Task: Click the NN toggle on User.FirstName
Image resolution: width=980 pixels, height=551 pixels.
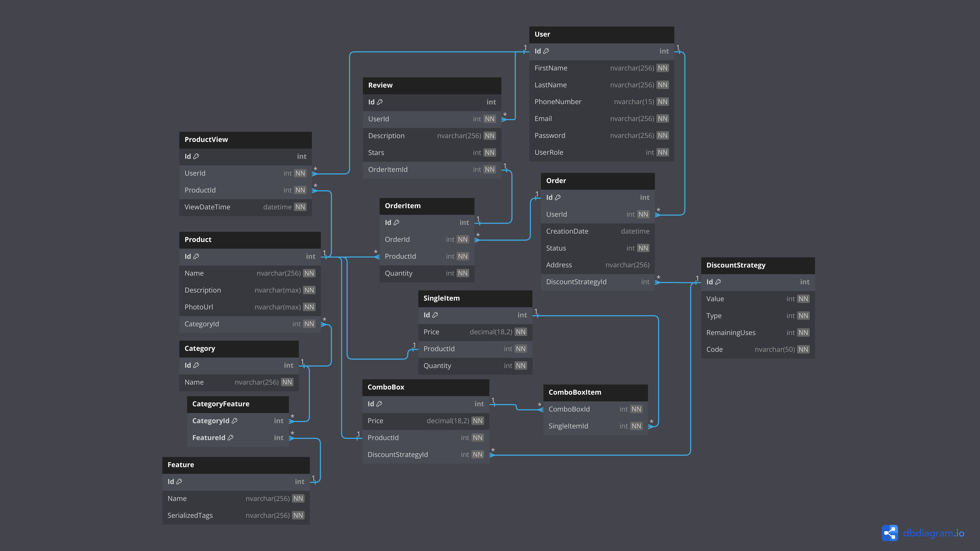Action: coord(662,67)
